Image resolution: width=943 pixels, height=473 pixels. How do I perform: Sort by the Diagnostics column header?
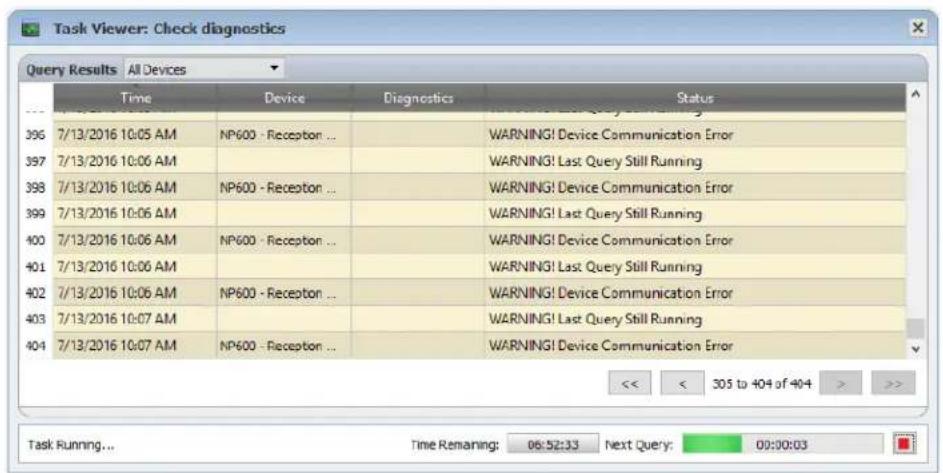[418, 97]
